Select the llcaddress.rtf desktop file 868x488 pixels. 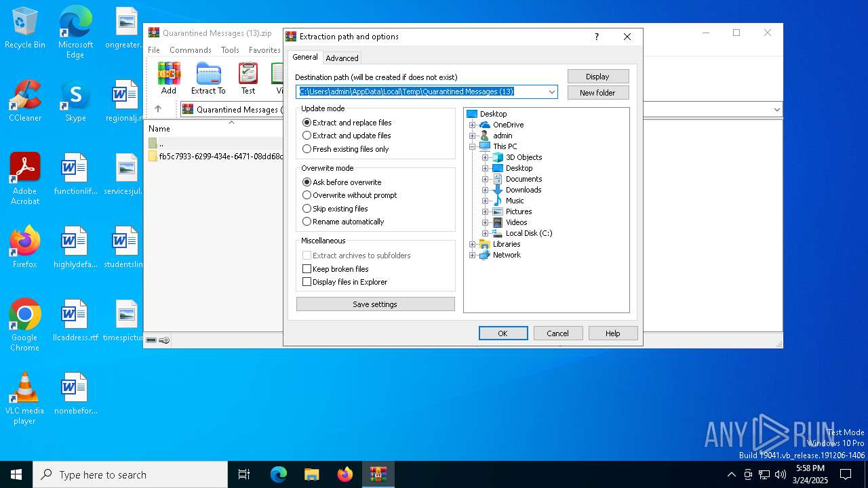click(75, 321)
